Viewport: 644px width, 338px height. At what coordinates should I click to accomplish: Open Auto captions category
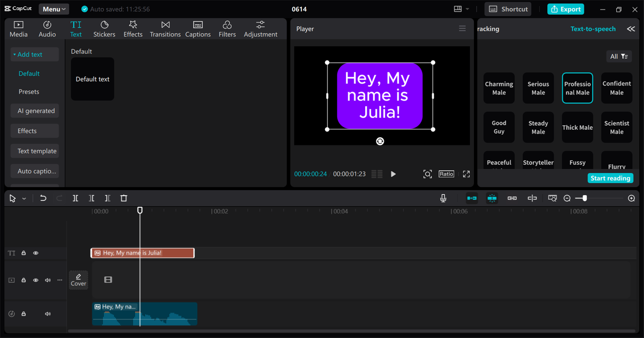(35, 171)
